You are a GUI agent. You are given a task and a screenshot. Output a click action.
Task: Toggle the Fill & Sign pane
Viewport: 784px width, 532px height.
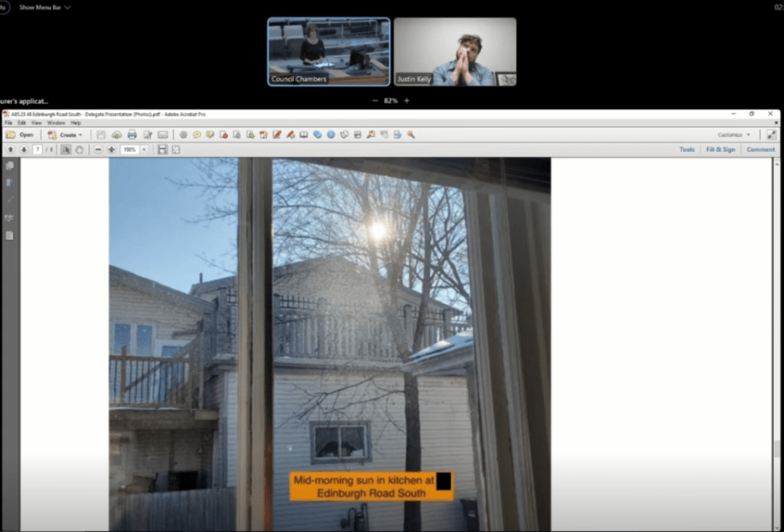coord(721,149)
